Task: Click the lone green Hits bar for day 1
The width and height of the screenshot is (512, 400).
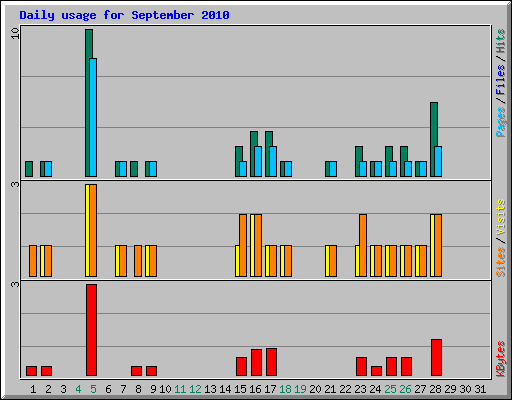Action: point(29,169)
